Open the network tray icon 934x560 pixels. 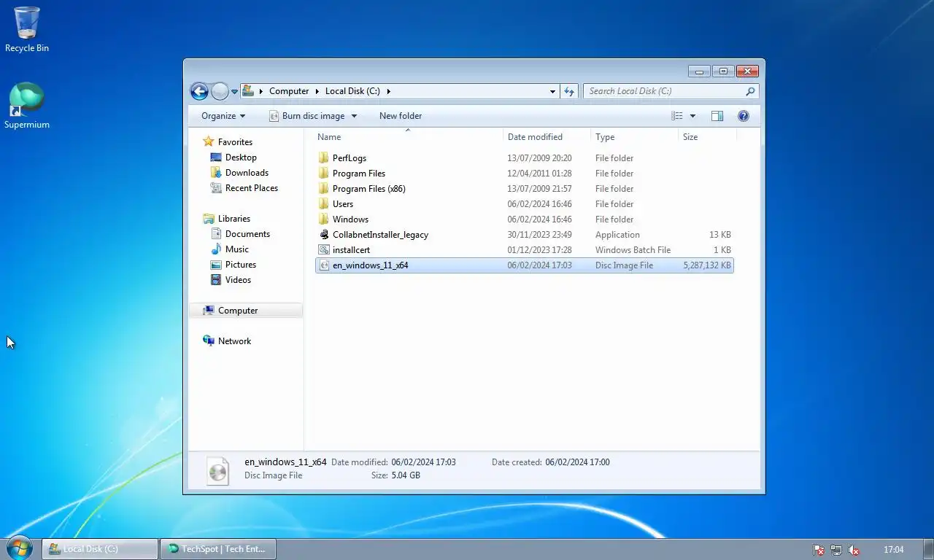point(836,550)
